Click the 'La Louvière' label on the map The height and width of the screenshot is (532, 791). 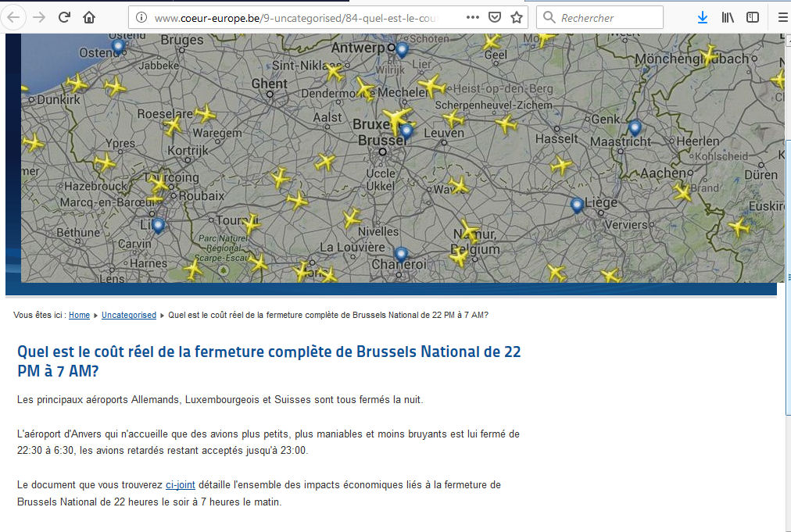pos(352,247)
